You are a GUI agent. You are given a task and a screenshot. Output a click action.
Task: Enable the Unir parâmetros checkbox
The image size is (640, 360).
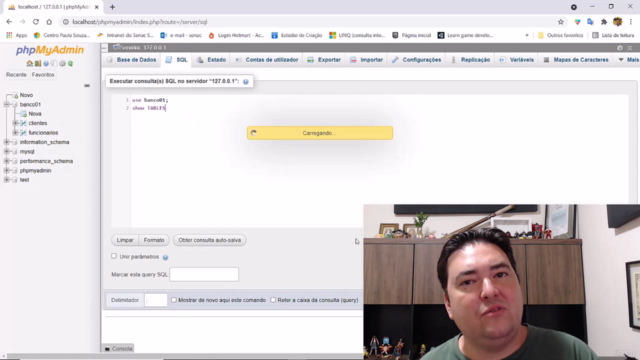tap(114, 256)
